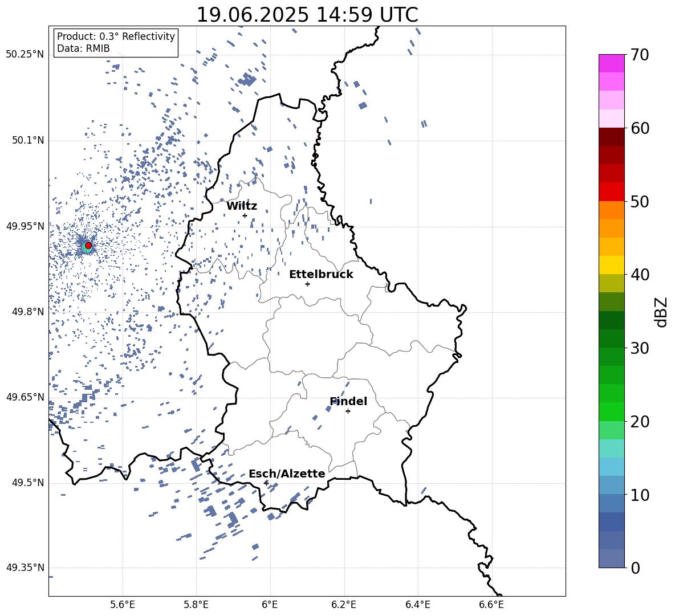The height and width of the screenshot is (616, 675).
Task: Click the dBZ colorbar label
Action: (661, 312)
